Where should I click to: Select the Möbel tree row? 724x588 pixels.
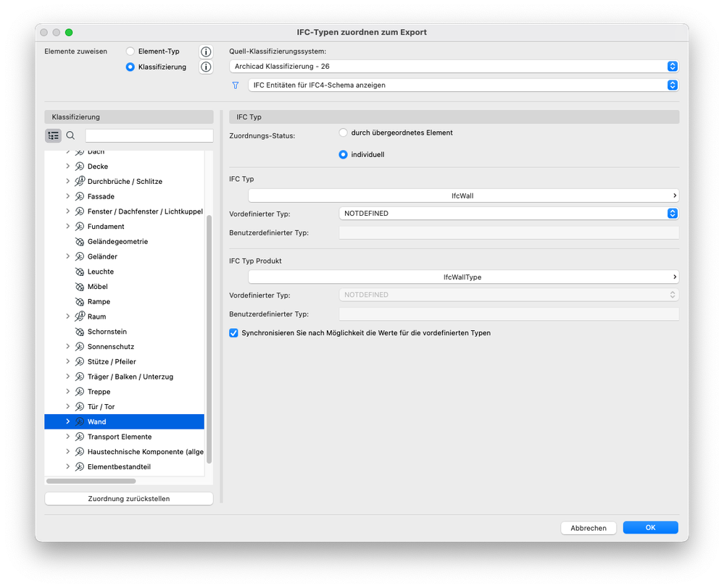pyautogui.click(x=124, y=287)
